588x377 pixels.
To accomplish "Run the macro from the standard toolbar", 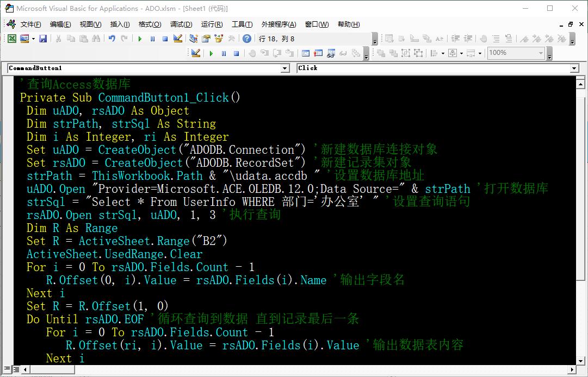I will click(x=140, y=39).
